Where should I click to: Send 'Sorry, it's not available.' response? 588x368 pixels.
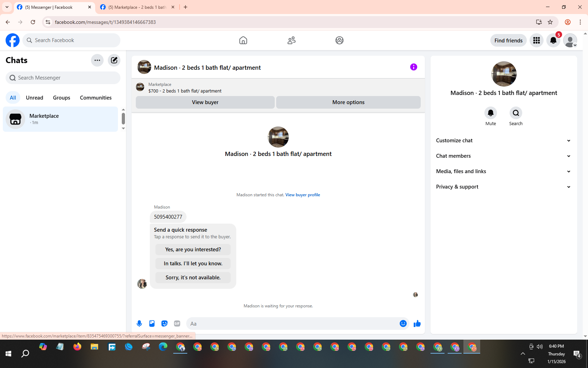[x=193, y=278]
